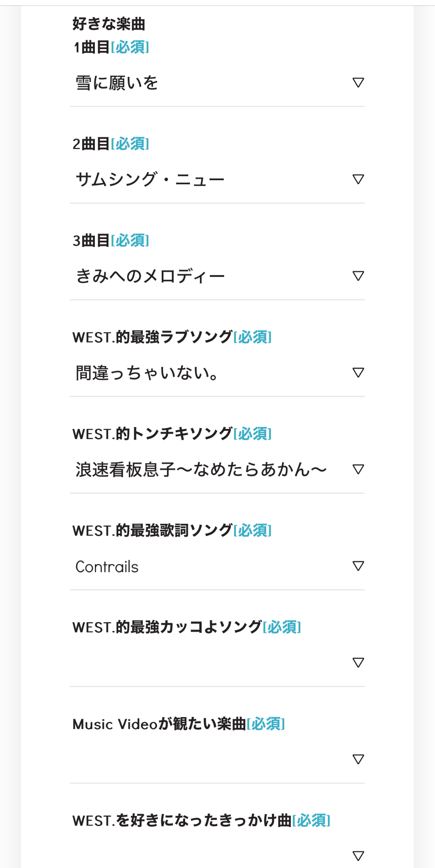Open the dropdown showing 雪に願いを
The image size is (435, 868).
tap(212, 83)
